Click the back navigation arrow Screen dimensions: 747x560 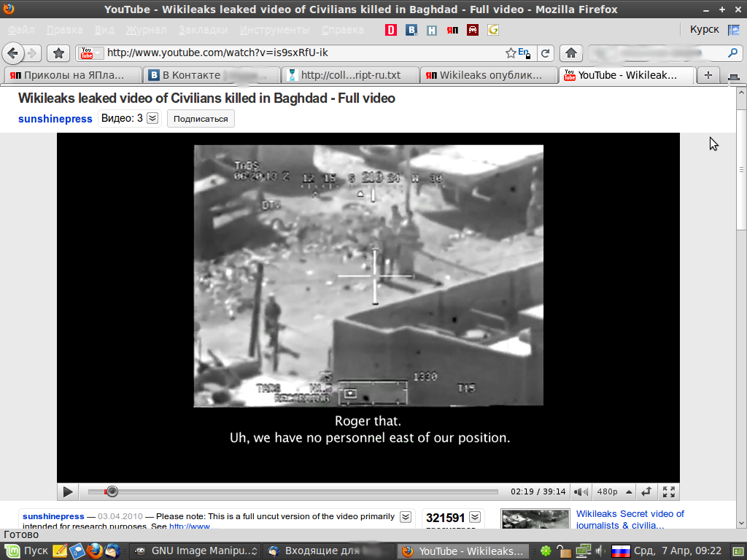pos(12,53)
